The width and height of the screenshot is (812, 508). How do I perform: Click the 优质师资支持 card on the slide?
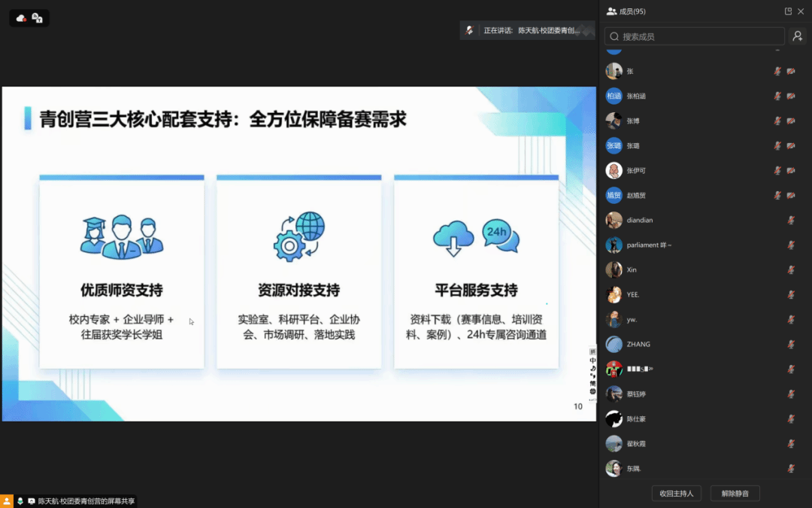click(122, 272)
